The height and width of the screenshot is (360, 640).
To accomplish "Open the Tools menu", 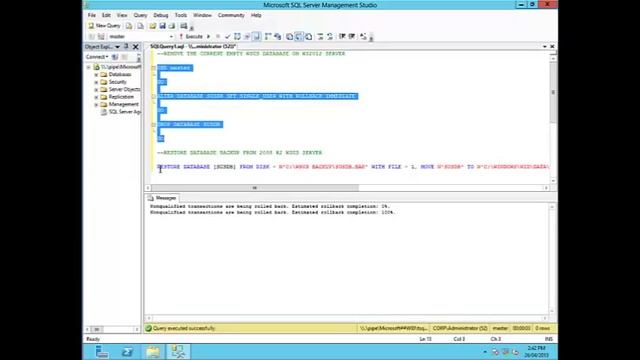I will (181, 15).
